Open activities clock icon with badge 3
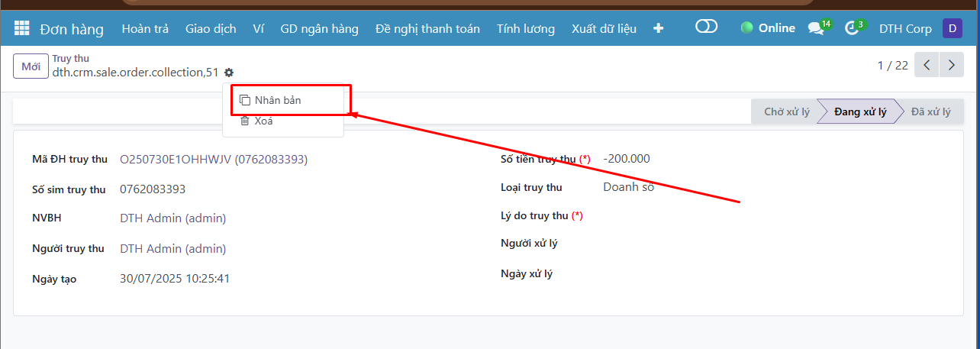The image size is (980, 349). click(853, 28)
